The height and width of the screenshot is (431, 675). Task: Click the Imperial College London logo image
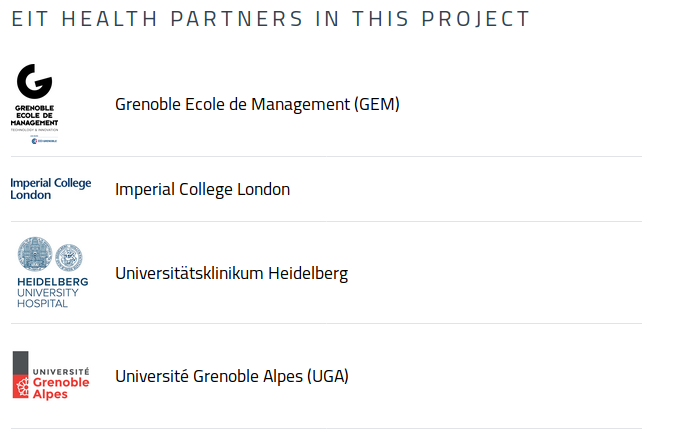(x=51, y=189)
